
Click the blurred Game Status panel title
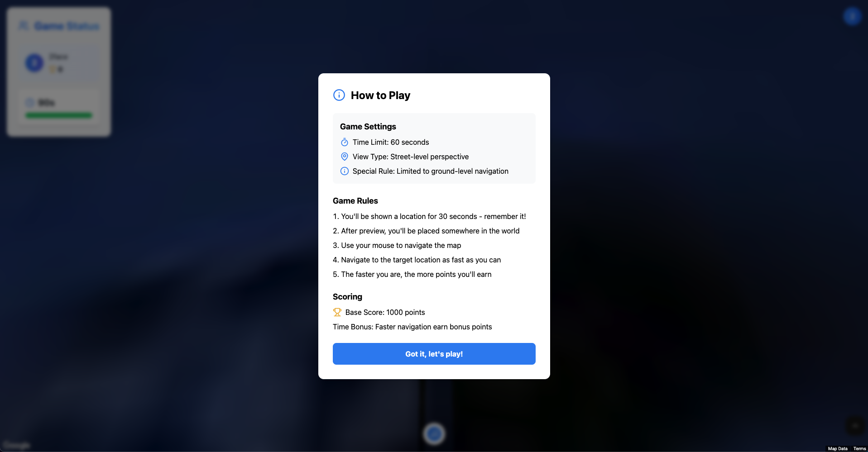[67, 26]
